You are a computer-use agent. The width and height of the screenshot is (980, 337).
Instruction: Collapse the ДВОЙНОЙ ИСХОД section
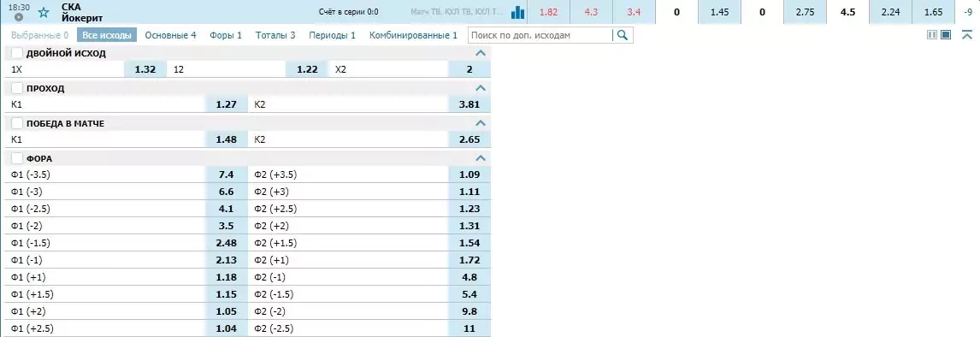coord(480,53)
